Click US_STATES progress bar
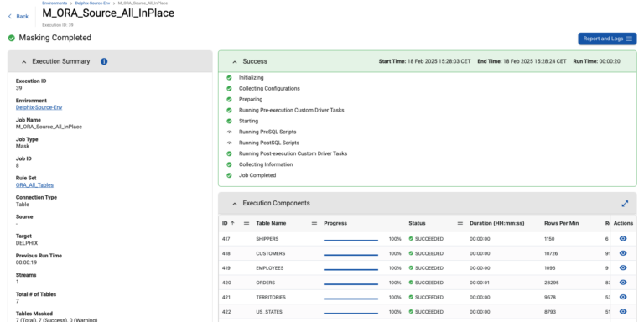Viewport: 644px width, 322px height. [x=351, y=314]
